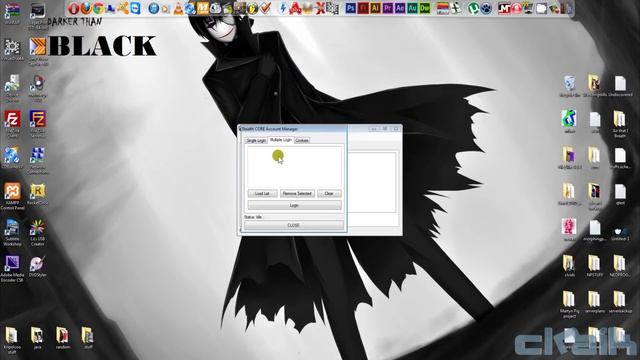Click the CLOSE button in Account Manager

(x=293, y=225)
